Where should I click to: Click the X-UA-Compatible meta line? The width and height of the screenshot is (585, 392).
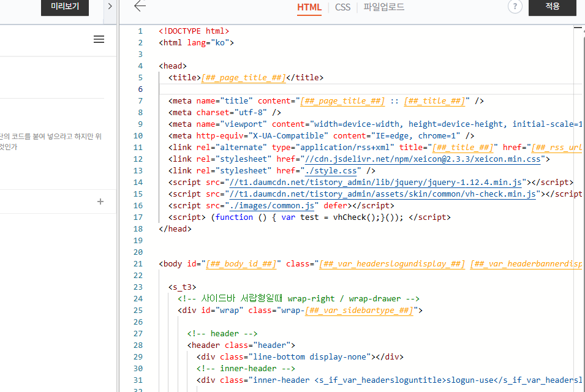click(x=321, y=136)
